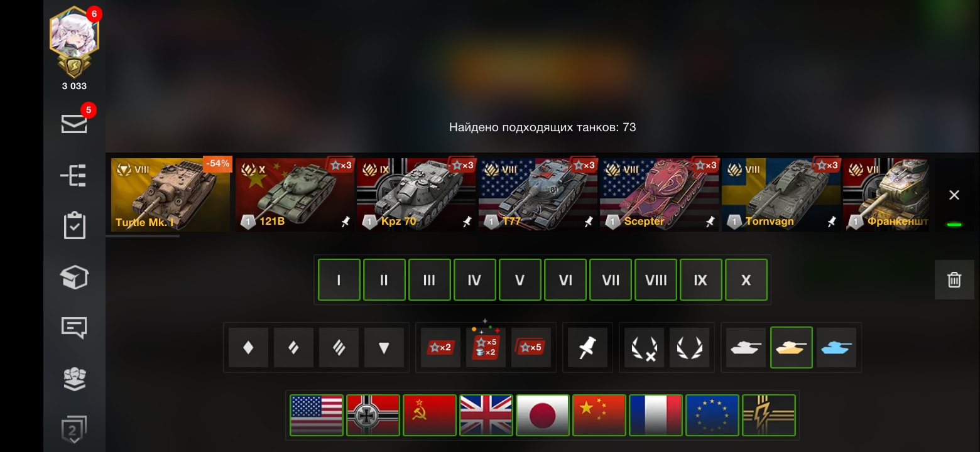Open the chat messages icon
Viewport: 980px width, 452px height.
pos(74,328)
